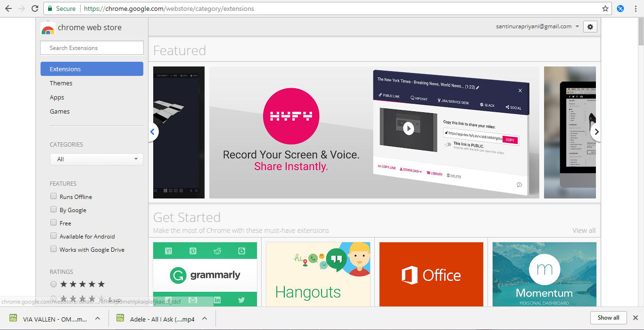Show previous featured slide with left arrow
This screenshot has height=330, width=644.
[x=152, y=132]
